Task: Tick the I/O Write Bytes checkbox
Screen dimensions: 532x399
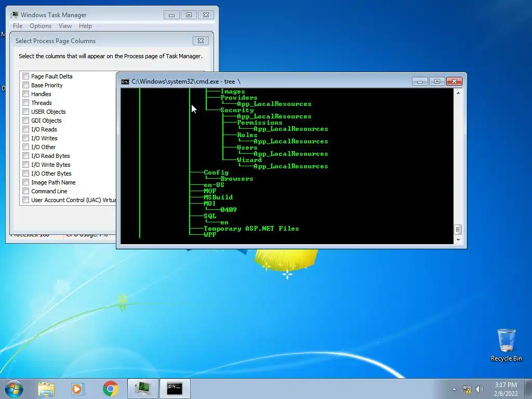Action: (x=26, y=164)
